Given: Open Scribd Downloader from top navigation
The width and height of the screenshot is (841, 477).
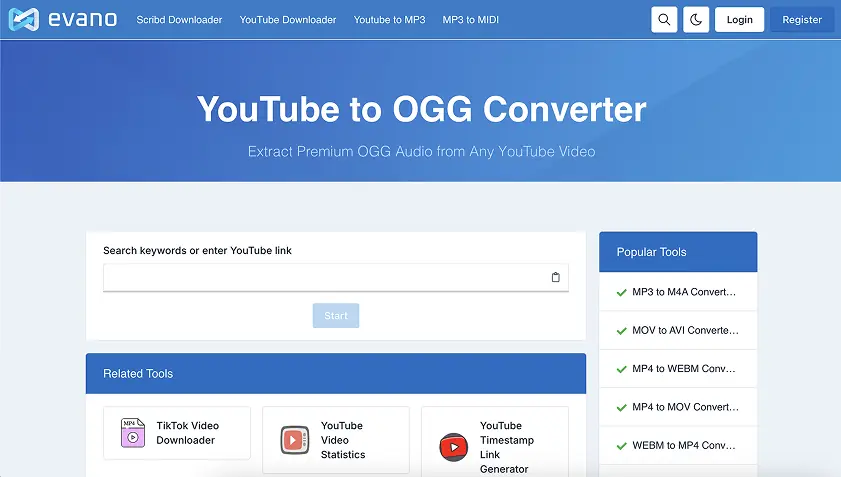Looking at the screenshot, I should 179,20.
